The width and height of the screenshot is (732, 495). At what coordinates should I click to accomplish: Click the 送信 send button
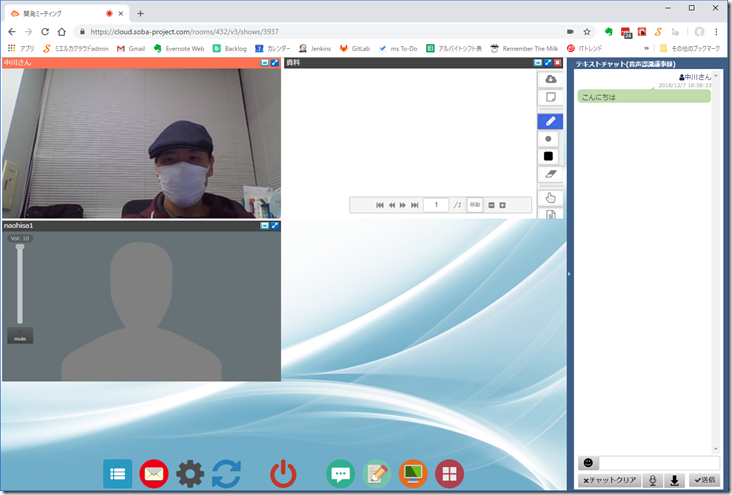[x=704, y=480]
